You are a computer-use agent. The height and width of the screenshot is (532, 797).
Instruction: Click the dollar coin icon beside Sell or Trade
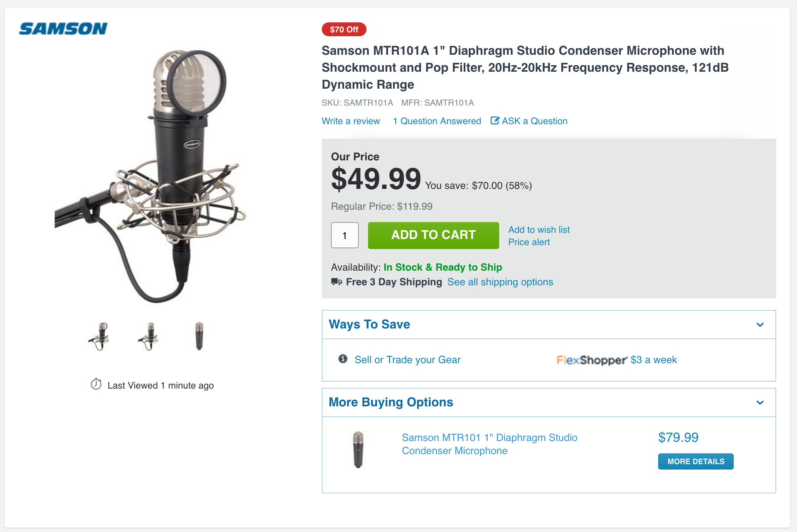pos(343,359)
